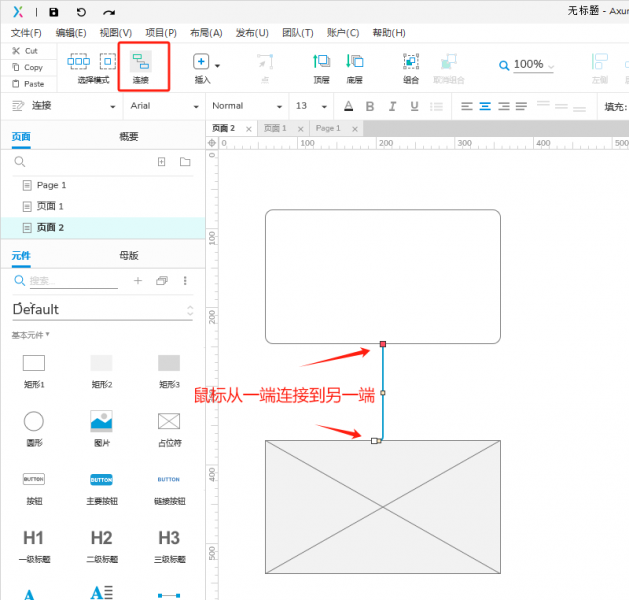Click the add folder icon
629x600 pixels.
click(x=185, y=162)
